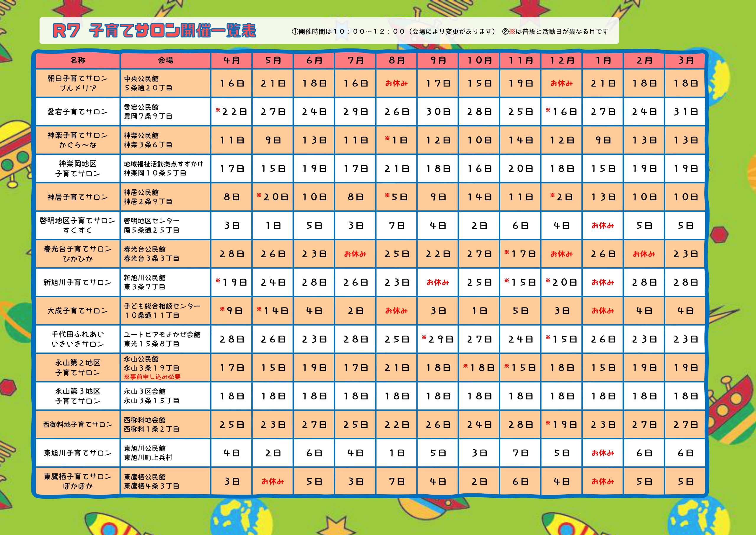Viewport: 756px width, 535px height.
Task: Click '啓明地区子育てサロン すくすく' name cell
Action: tap(78, 225)
